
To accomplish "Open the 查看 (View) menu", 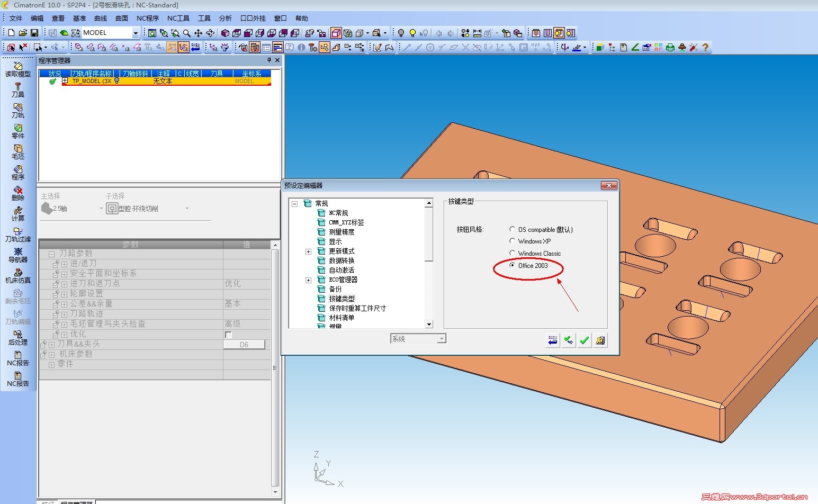I will click(58, 19).
